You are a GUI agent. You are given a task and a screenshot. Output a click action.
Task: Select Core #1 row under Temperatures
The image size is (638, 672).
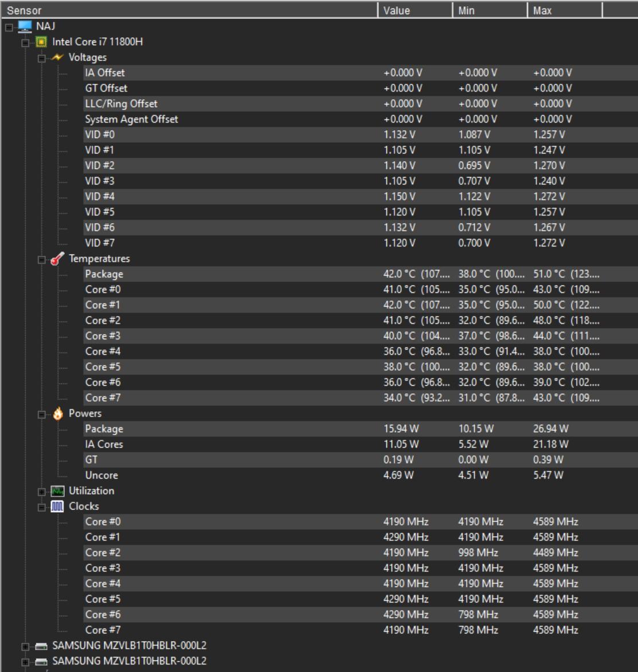coord(360,305)
